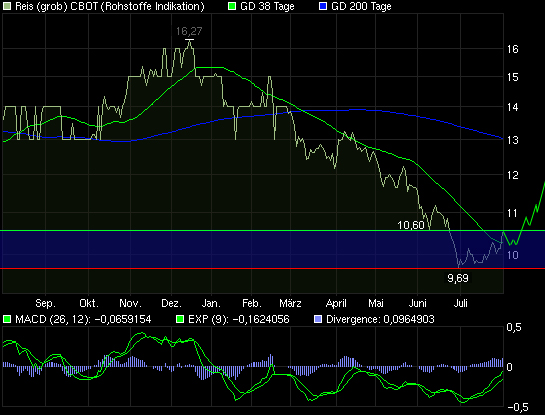Click the 16,27 peak price label
The width and height of the screenshot is (545, 415).
[189, 31]
